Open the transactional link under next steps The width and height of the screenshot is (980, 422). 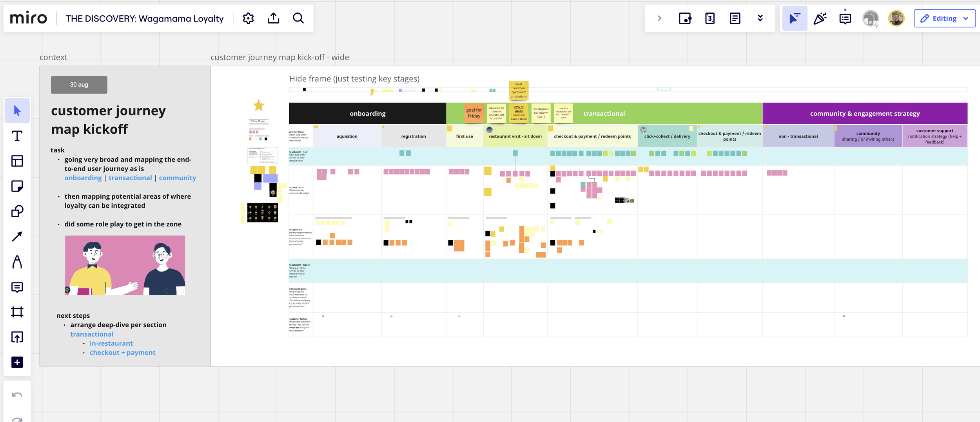click(92, 334)
